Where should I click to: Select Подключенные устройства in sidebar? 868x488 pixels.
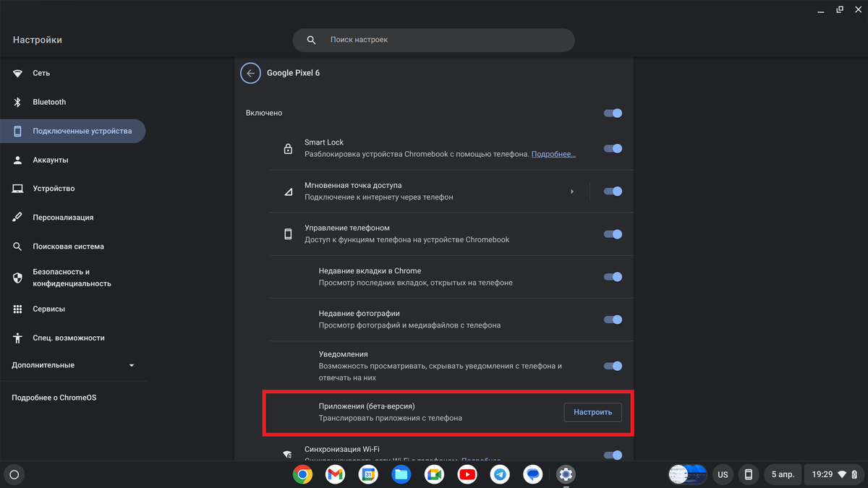coord(72,131)
